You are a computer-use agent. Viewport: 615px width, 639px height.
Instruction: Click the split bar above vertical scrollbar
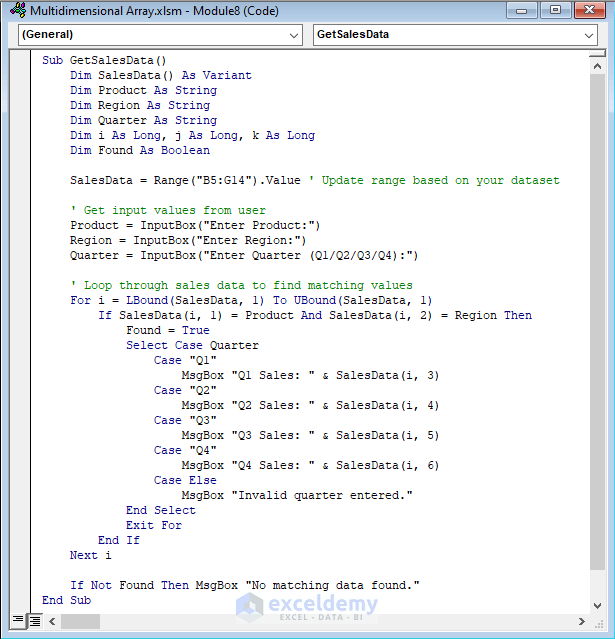coord(597,53)
